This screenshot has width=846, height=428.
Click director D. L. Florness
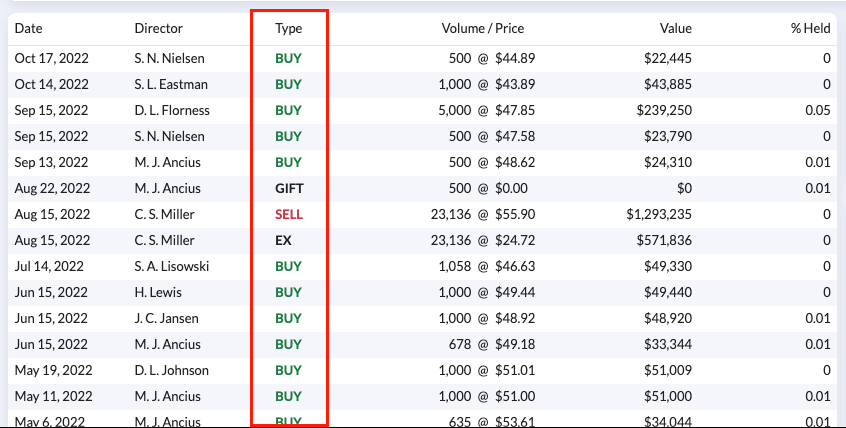tap(172, 110)
